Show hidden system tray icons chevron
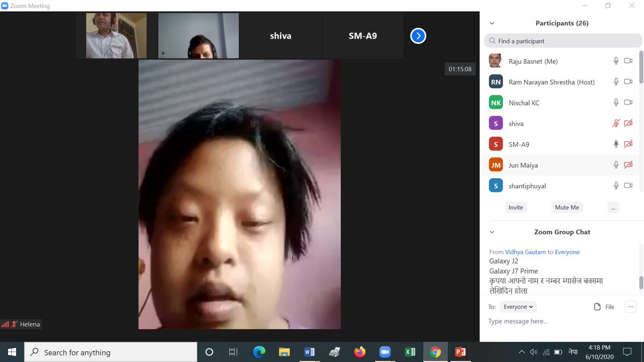 click(x=522, y=352)
